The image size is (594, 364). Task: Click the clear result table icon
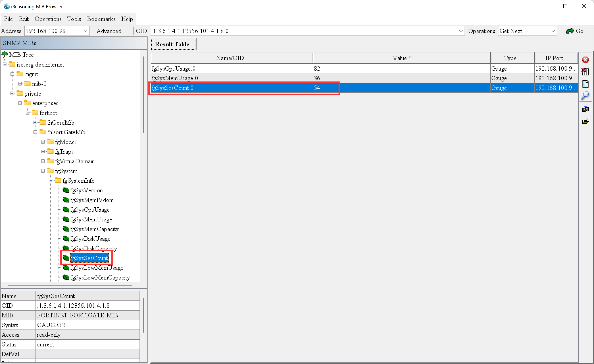pos(585,72)
